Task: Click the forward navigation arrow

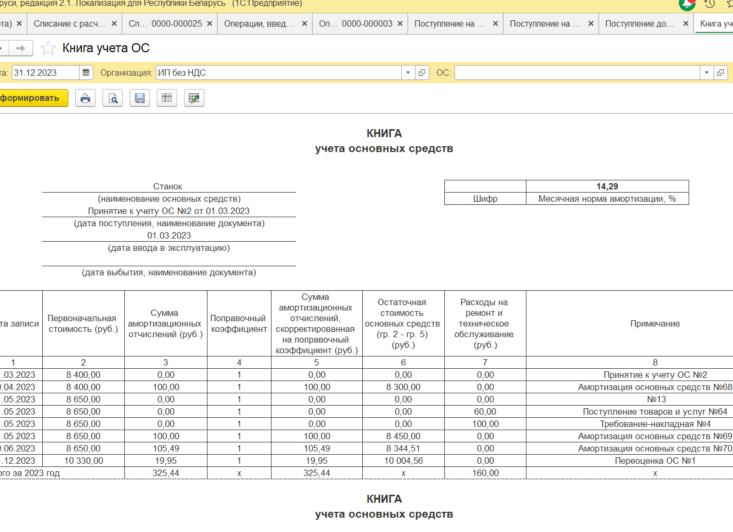Action: click(20, 48)
